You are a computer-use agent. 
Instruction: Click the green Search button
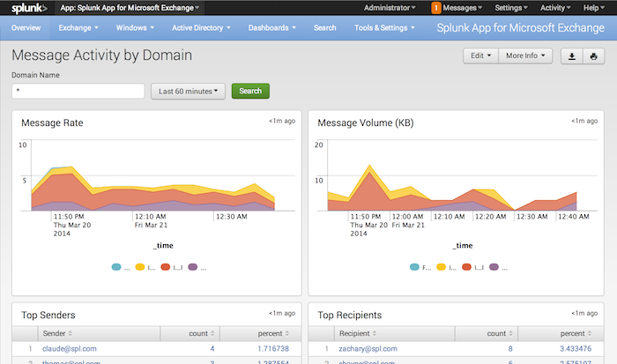(250, 91)
